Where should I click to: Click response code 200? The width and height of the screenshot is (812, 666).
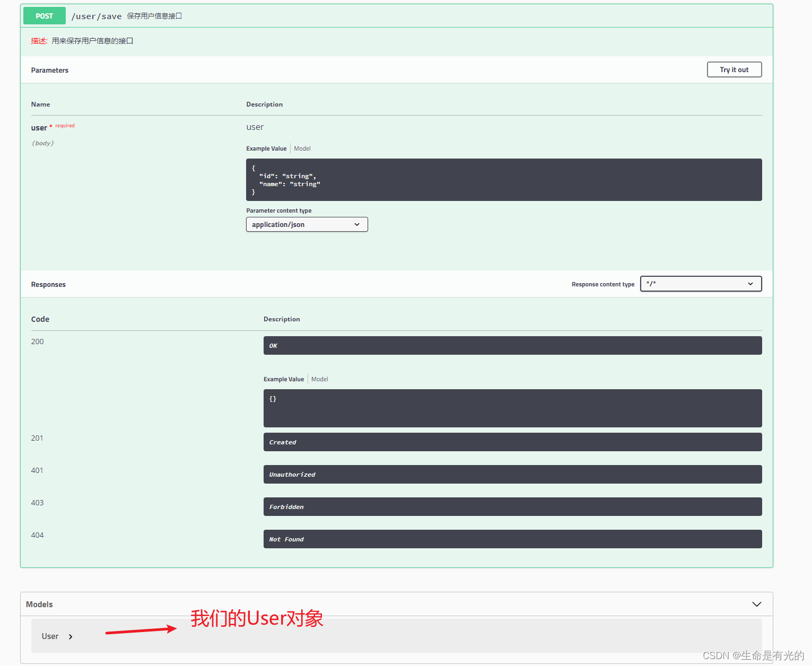point(37,341)
